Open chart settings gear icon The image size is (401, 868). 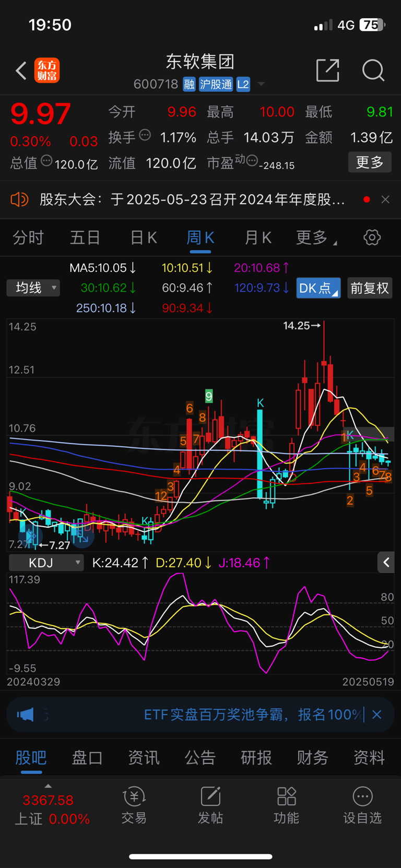click(x=372, y=237)
